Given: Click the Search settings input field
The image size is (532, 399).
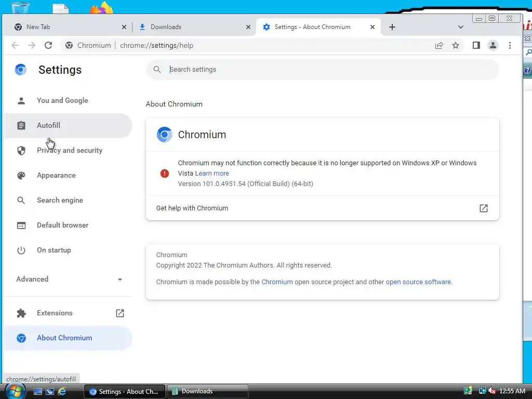Looking at the screenshot, I should pyautogui.click(x=322, y=70).
